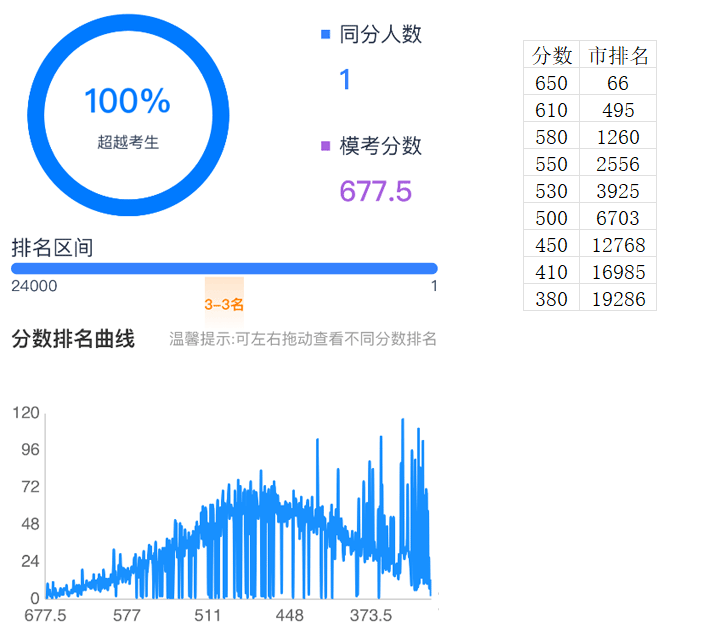Image resolution: width=706 pixels, height=631 pixels.
Task: Click the blue square beside 同分人数
Action: [x=325, y=35]
